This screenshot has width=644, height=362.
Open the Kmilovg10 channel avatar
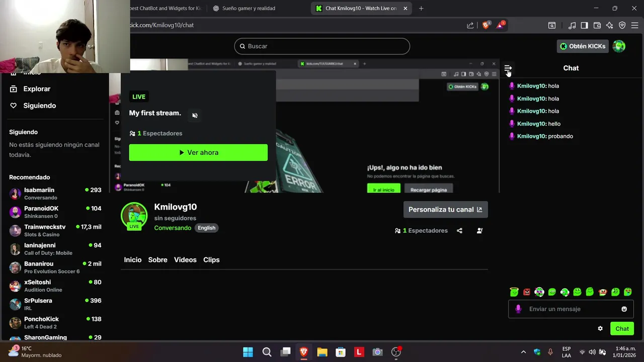tap(134, 215)
